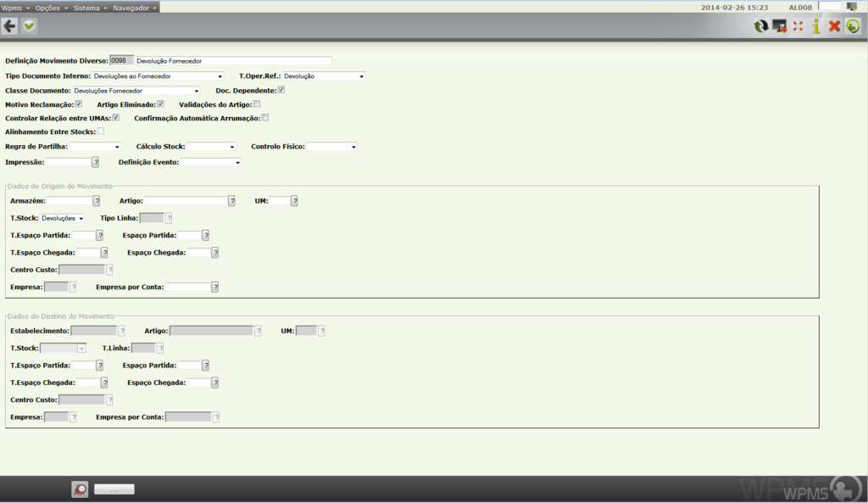Expand Cálculo Stock dropdown
The width and height of the screenshot is (868, 503).
(x=211, y=147)
